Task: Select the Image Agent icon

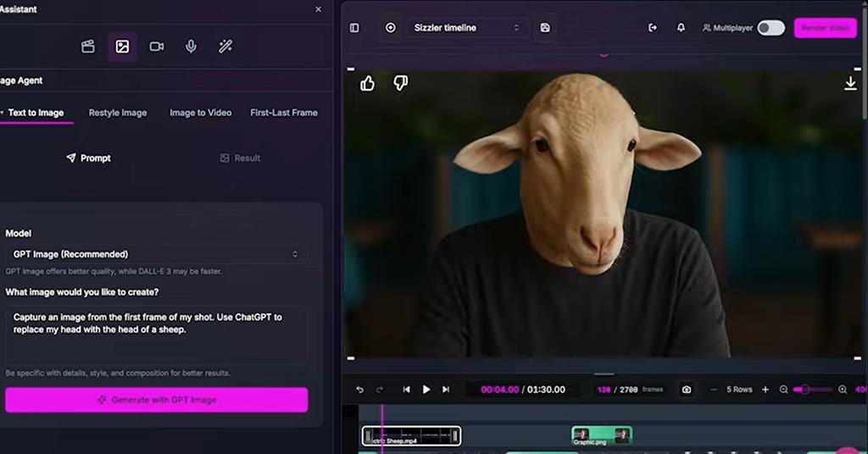Action: click(x=122, y=47)
